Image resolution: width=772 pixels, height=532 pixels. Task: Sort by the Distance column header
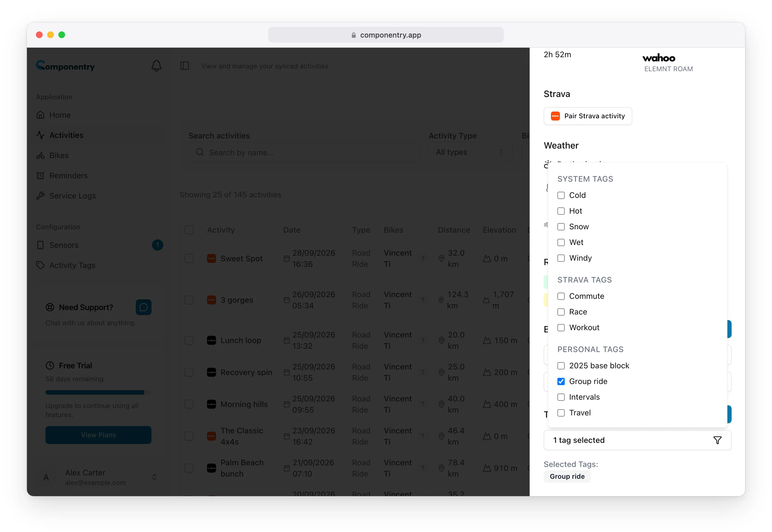(454, 230)
